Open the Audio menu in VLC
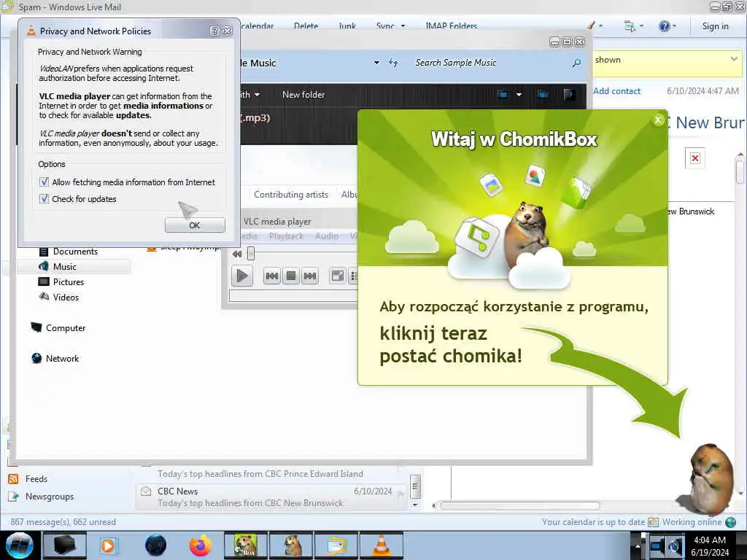 pos(326,236)
